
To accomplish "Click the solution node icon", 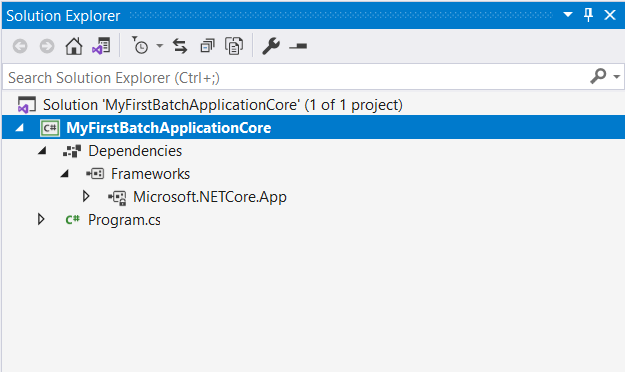I will [x=27, y=105].
